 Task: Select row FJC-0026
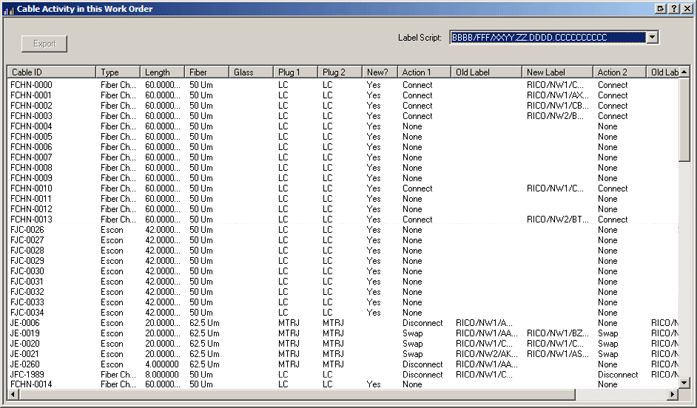point(343,230)
